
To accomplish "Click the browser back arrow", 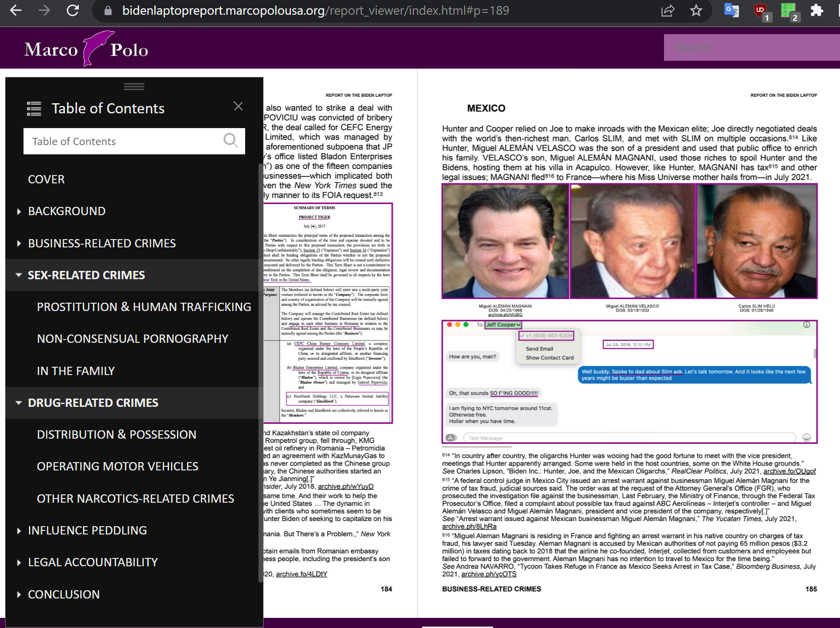I will (16, 10).
